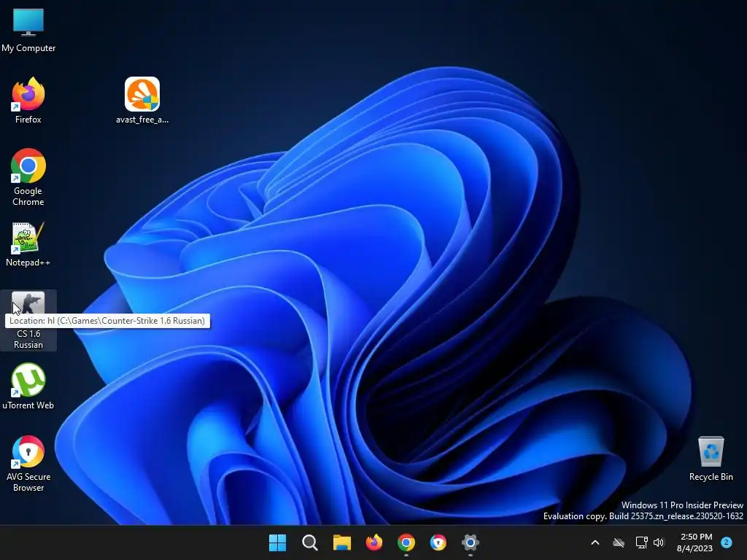Click the 'Firefox' desktop label text
This screenshot has width=747, height=560.
pos(28,120)
